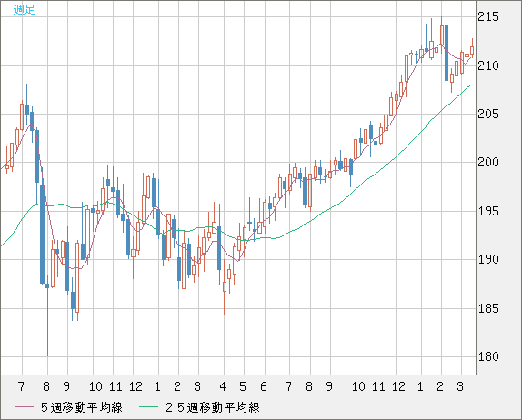Click the 週足 label at the chart top
The width and height of the screenshot is (522, 420).
[24, 10]
